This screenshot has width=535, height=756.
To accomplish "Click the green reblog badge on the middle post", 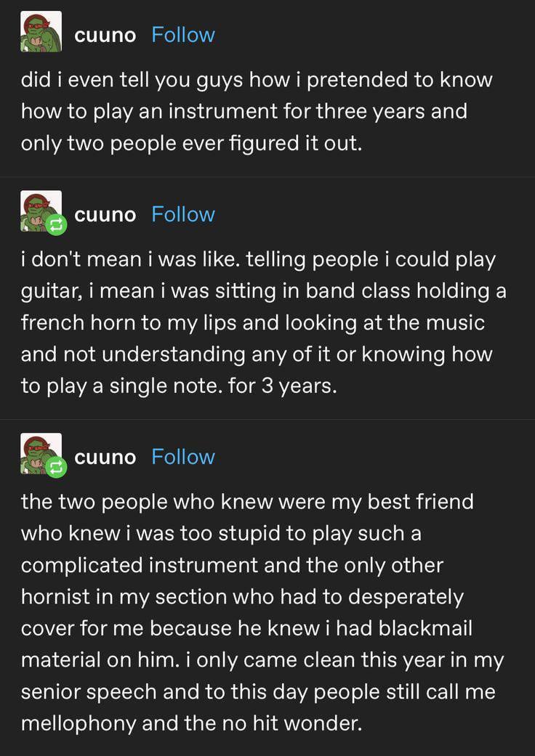I will pyautogui.click(x=56, y=226).
